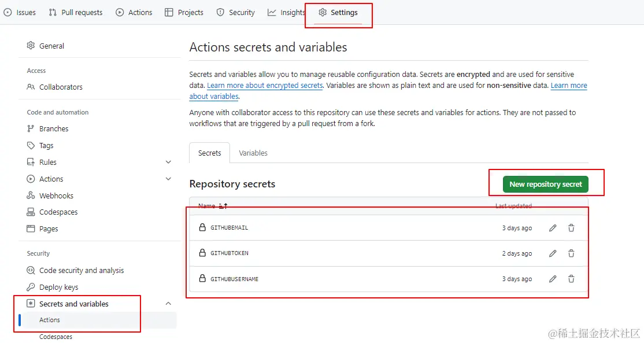
Task: Expand the sidebar Actions section chevron
Action: (168, 179)
